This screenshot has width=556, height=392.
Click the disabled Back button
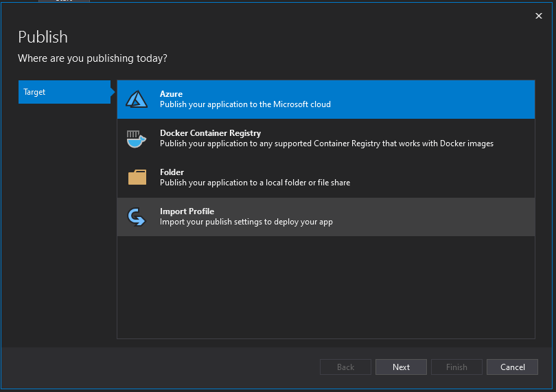click(345, 367)
